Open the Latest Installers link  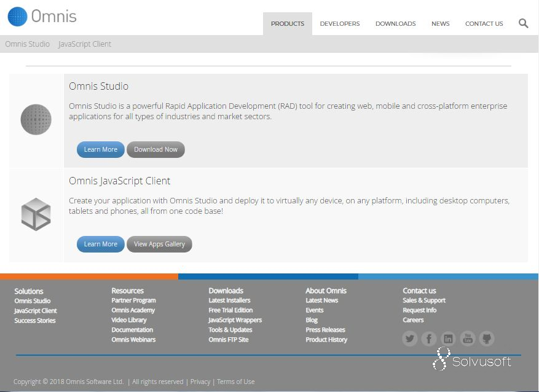[229, 300]
